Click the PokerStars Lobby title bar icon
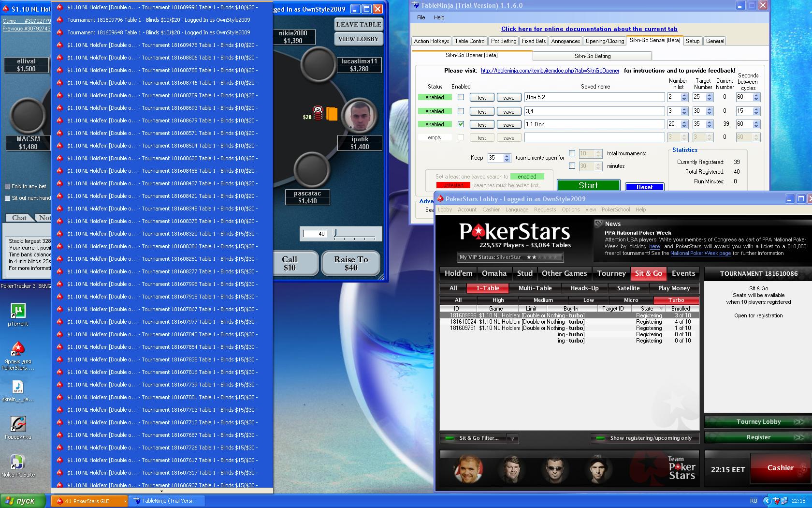This screenshot has width=812, height=508. point(440,198)
